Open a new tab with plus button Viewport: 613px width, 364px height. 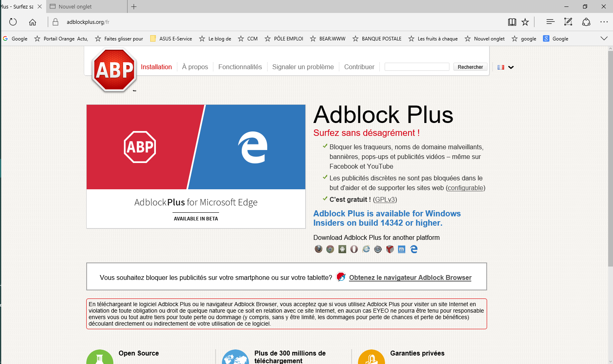134,6
